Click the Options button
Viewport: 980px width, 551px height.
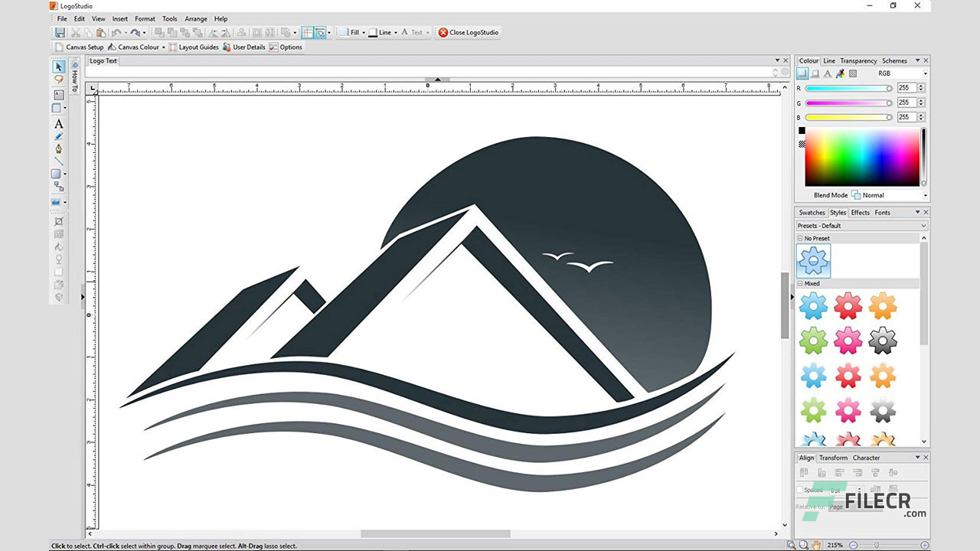click(x=286, y=47)
